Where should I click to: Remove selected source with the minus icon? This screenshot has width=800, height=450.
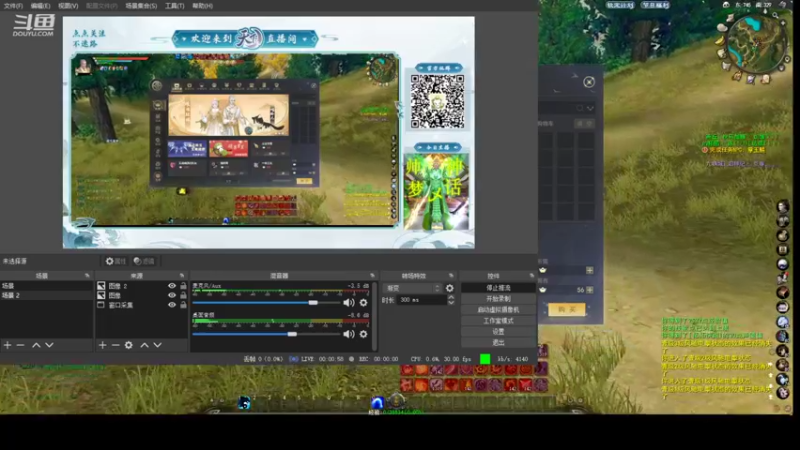[115, 345]
